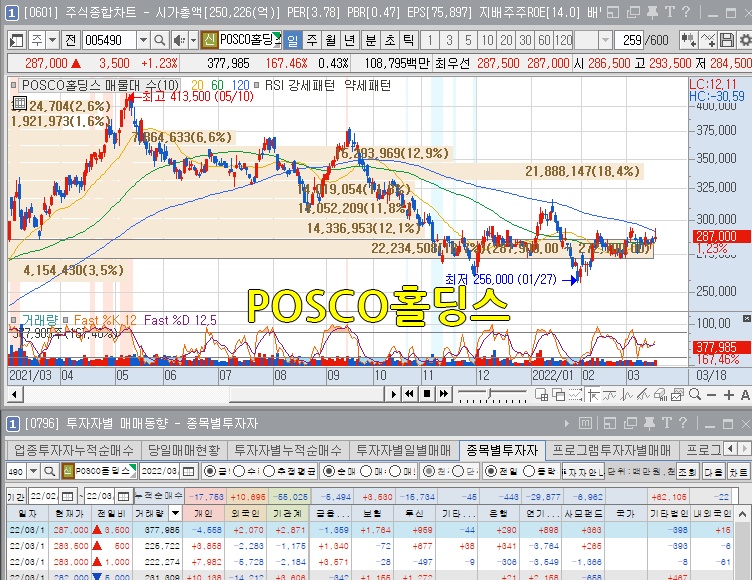Open chart settings gear icon
The width and height of the screenshot is (752, 580).
coord(745,40)
